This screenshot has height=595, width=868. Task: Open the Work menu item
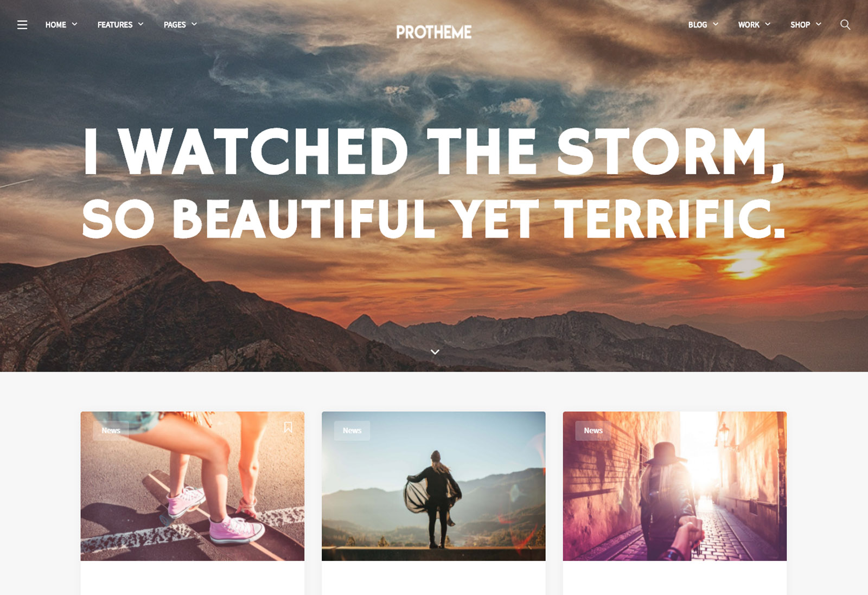pos(749,25)
